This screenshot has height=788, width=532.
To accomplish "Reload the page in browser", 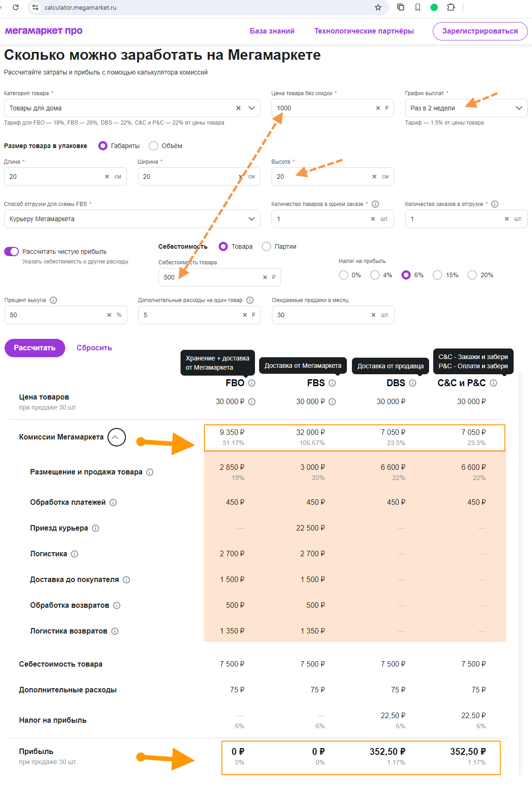I will (x=16, y=7).
